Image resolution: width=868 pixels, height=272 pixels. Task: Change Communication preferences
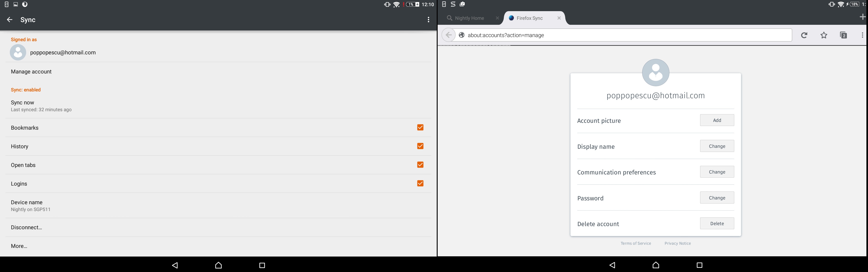tap(717, 172)
